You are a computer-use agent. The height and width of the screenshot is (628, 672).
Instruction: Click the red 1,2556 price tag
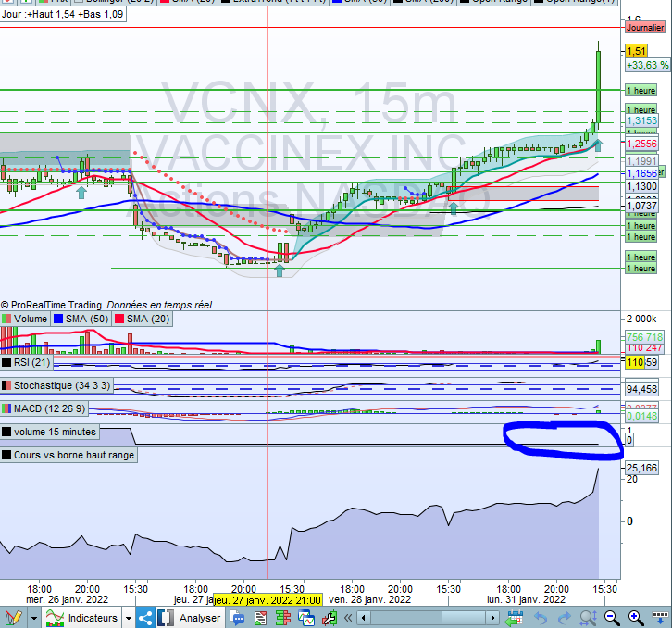641,144
